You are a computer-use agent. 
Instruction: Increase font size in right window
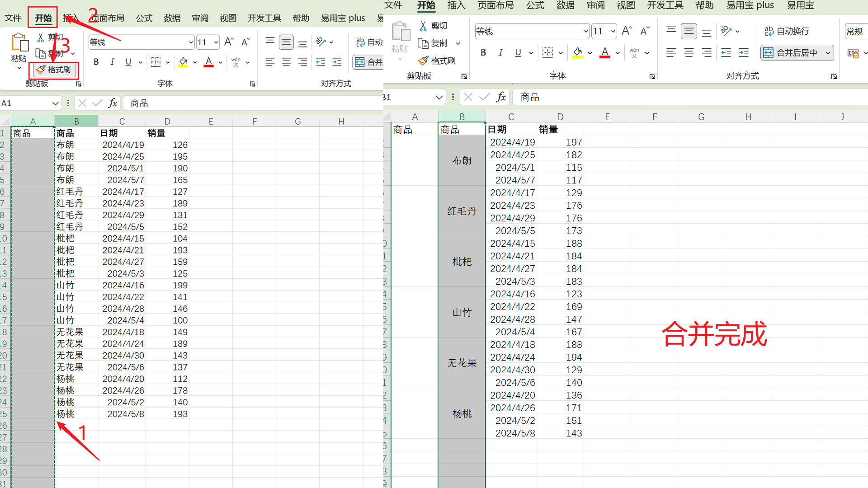[x=627, y=31]
